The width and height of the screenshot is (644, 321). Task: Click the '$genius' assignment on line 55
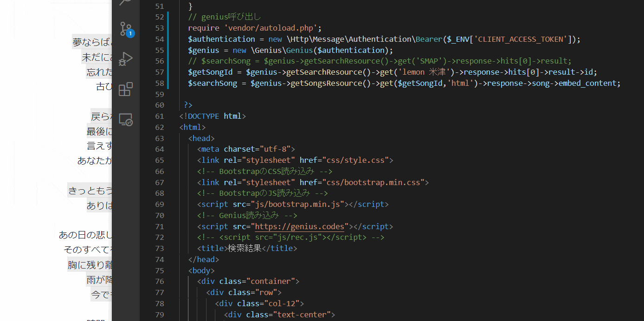tap(204, 50)
